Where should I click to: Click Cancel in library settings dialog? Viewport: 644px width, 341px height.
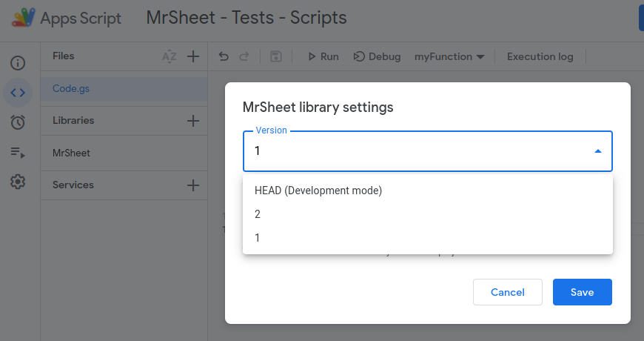(x=508, y=292)
